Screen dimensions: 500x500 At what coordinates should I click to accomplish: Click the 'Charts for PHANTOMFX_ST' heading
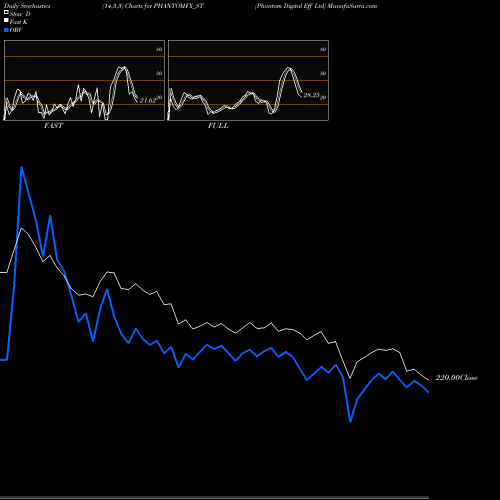(x=164, y=6)
